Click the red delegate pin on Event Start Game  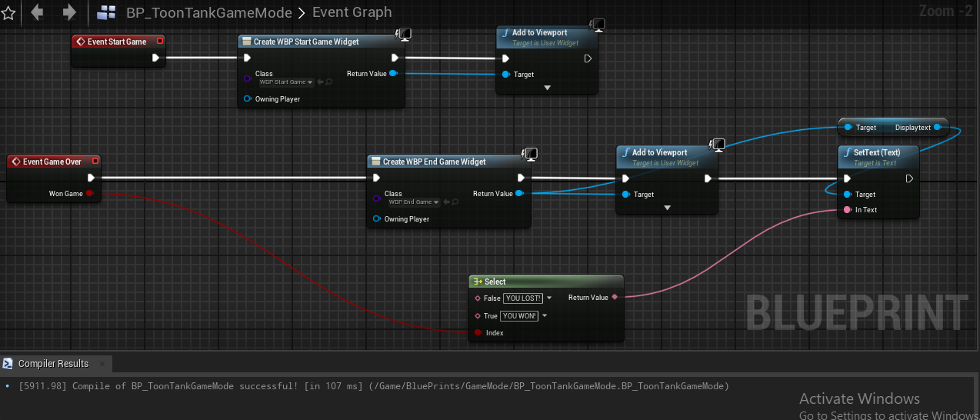(x=159, y=42)
